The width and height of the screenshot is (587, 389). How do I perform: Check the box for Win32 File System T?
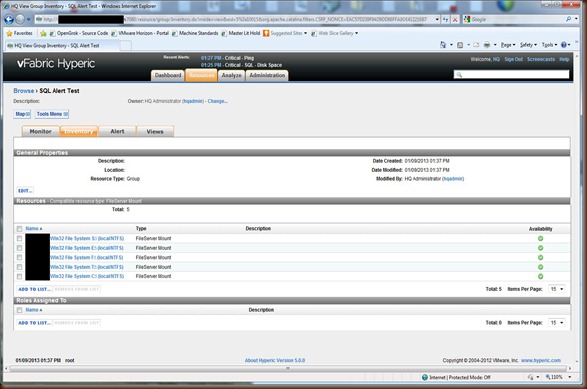[19, 267]
